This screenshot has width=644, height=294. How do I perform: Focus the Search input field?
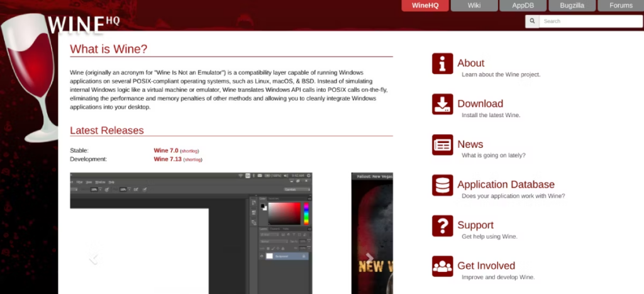(591, 21)
